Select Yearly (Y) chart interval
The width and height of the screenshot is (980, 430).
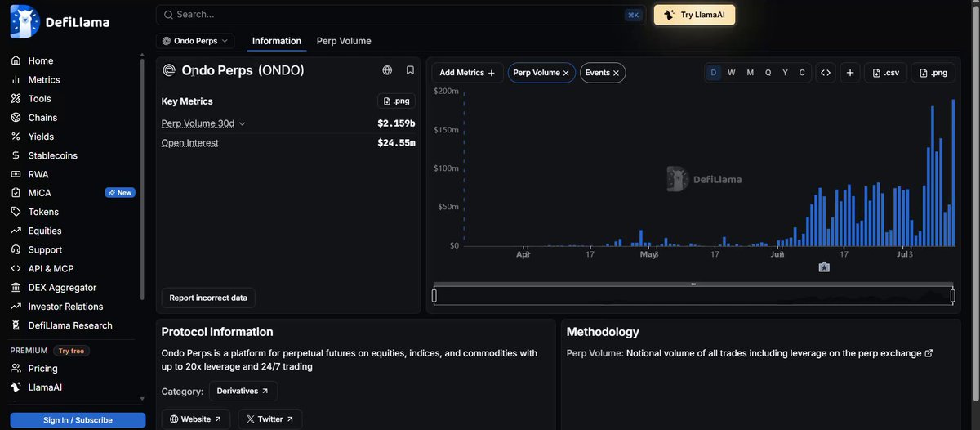click(x=785, y=73)
